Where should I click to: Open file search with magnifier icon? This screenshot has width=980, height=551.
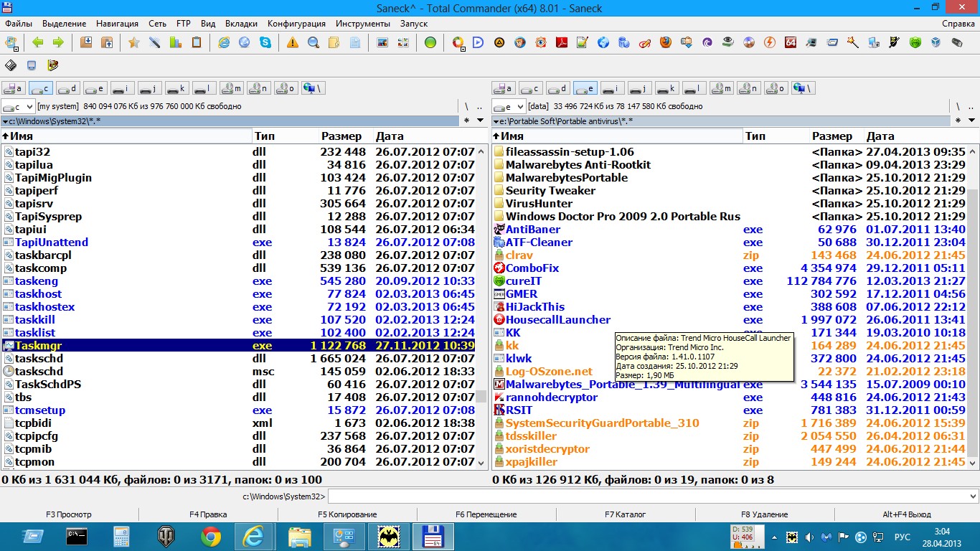pos(313,42)
